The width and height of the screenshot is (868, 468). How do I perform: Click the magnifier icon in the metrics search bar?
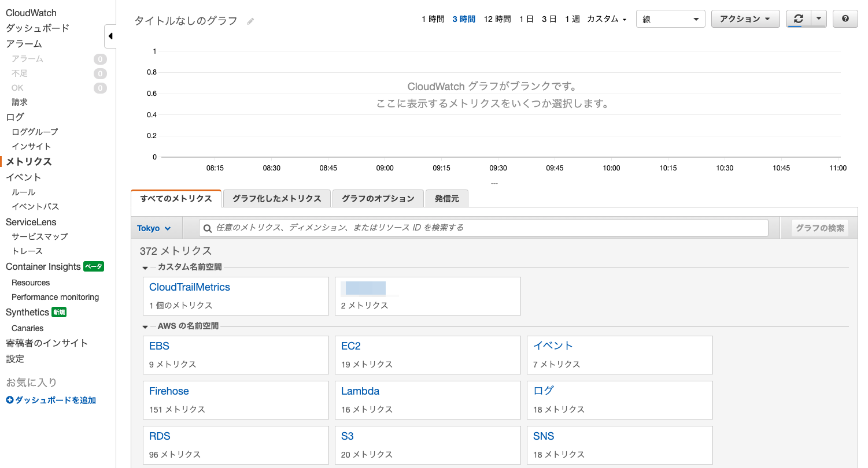[x=208, y=228]
